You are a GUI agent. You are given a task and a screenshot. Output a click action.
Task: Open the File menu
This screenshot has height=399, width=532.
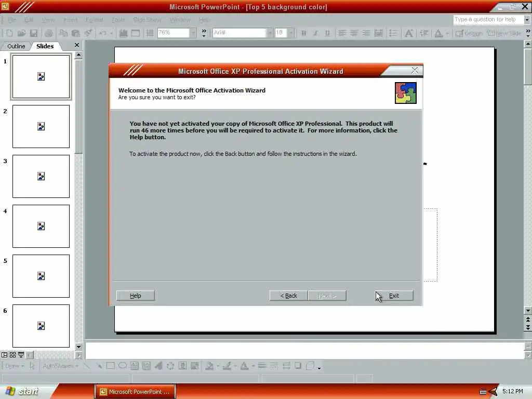(x=12, y=20)
